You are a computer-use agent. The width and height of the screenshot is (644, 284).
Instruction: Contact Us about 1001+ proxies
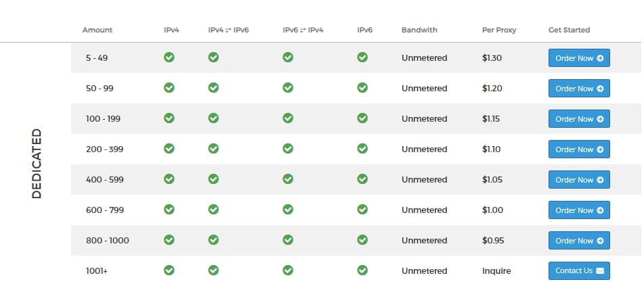tap(579, 271)
